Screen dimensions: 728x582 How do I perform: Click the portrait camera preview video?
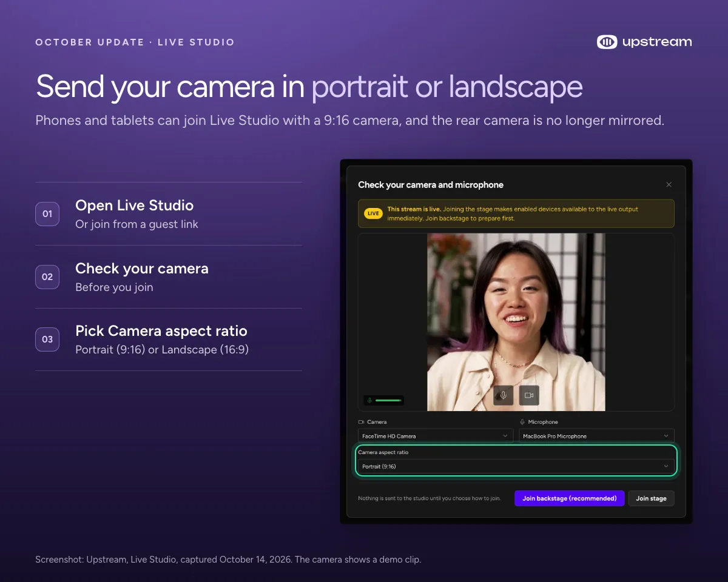coord(516,322)
